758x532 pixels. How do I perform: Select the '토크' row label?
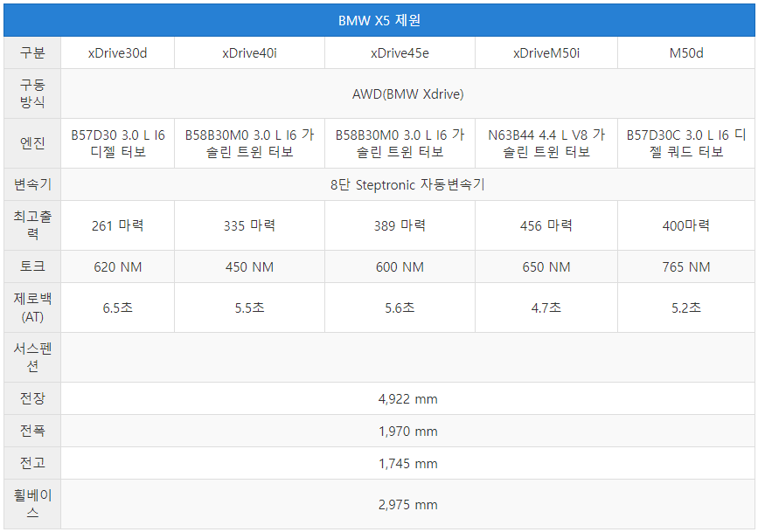point(32,266)
